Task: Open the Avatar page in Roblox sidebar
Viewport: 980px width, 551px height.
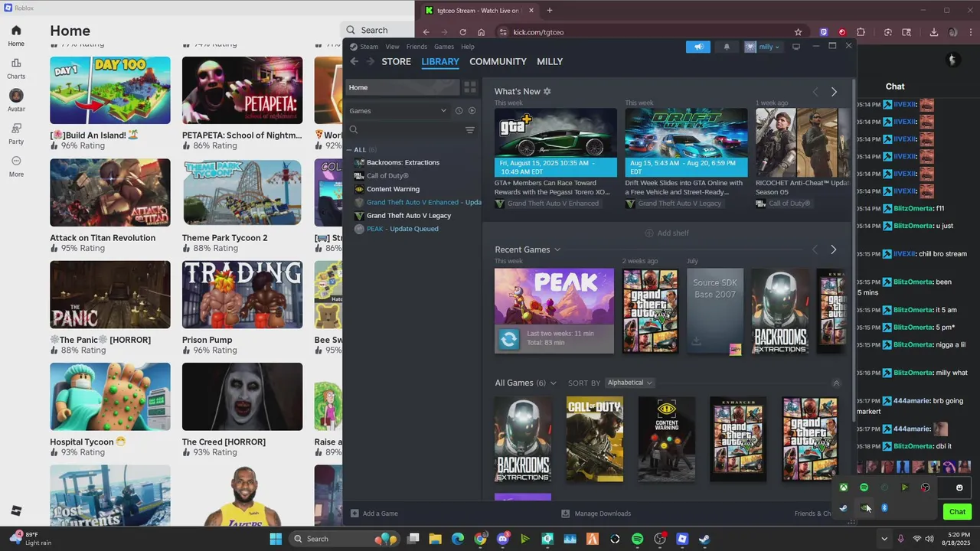Action: (16, 100)
